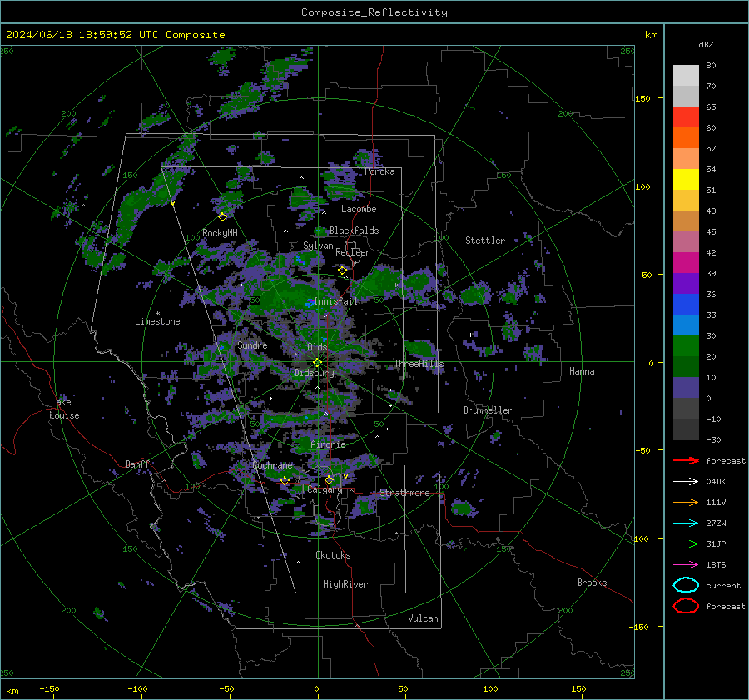
Task: Click the ThreeHills city label
Action: (419, 364)
